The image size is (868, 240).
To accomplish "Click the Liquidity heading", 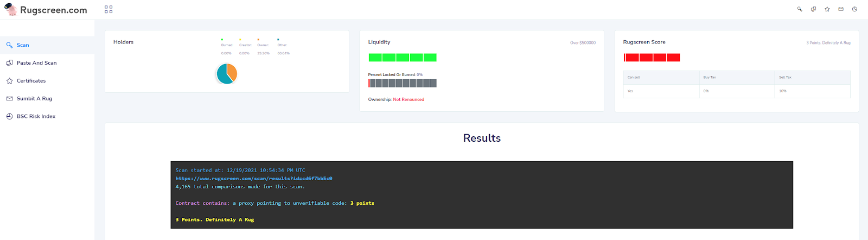I will 379,42.
